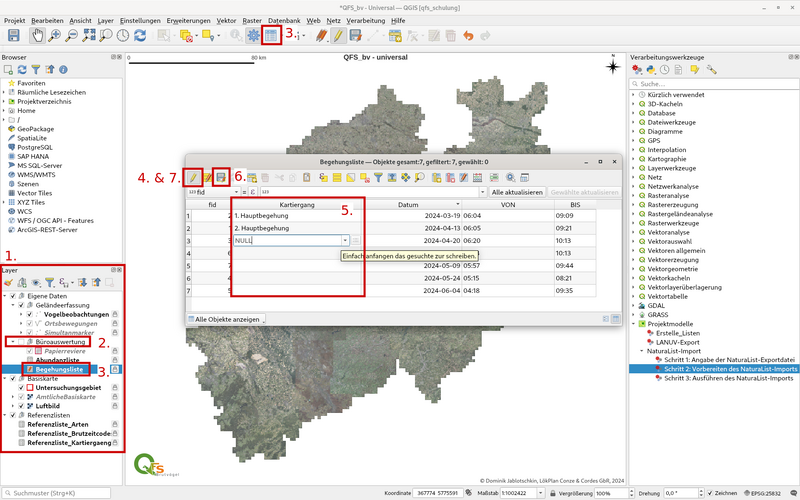Uncheck the Untersuchungsgebiet layer checkbox
Image resolution: width=800 pixels, height=500 pixels.
(x=21, y=388)
